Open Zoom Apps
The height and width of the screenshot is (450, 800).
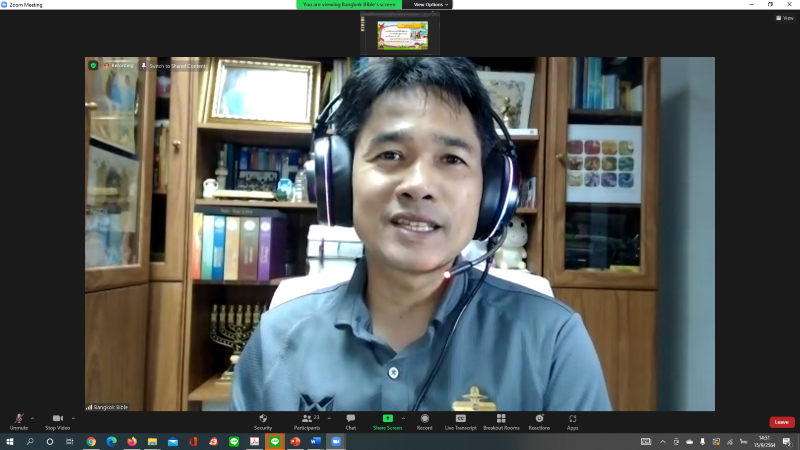pos(572,422)
